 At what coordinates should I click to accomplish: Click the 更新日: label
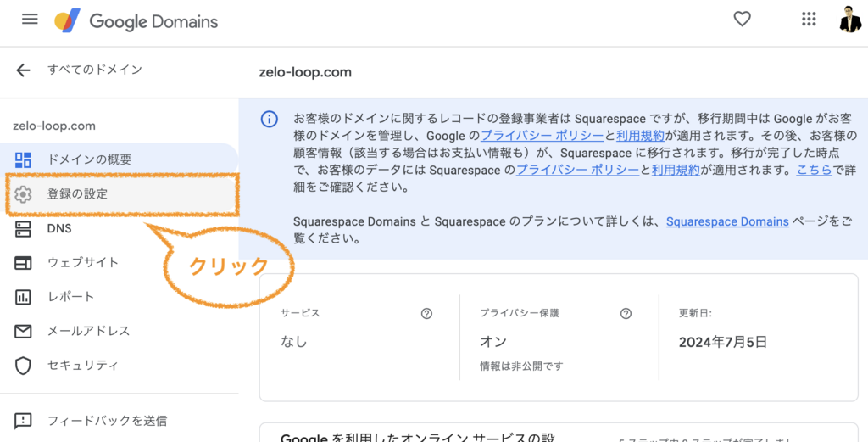(x=695, y=314)
